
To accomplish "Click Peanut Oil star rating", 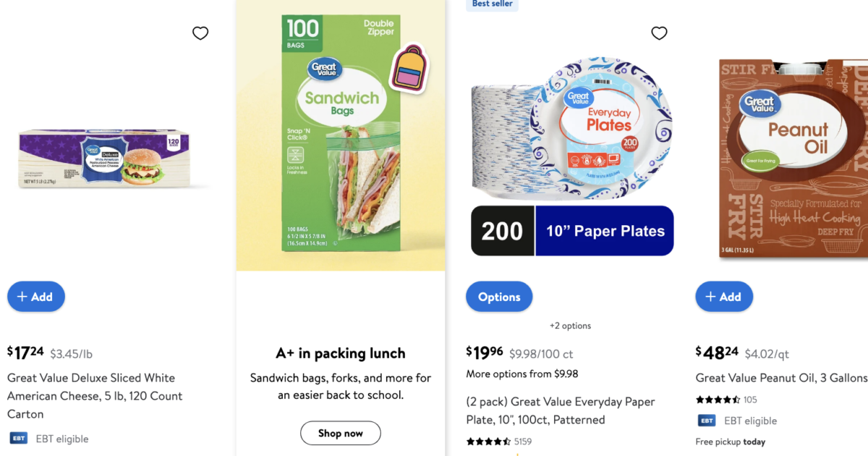I will (x=718, y=400).
